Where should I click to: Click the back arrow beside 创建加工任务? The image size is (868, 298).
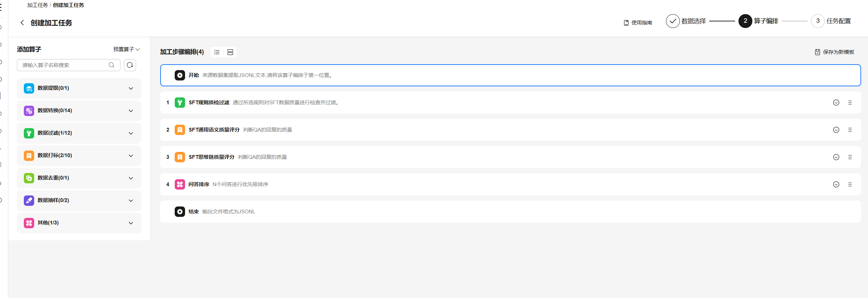tap(22, 23)
